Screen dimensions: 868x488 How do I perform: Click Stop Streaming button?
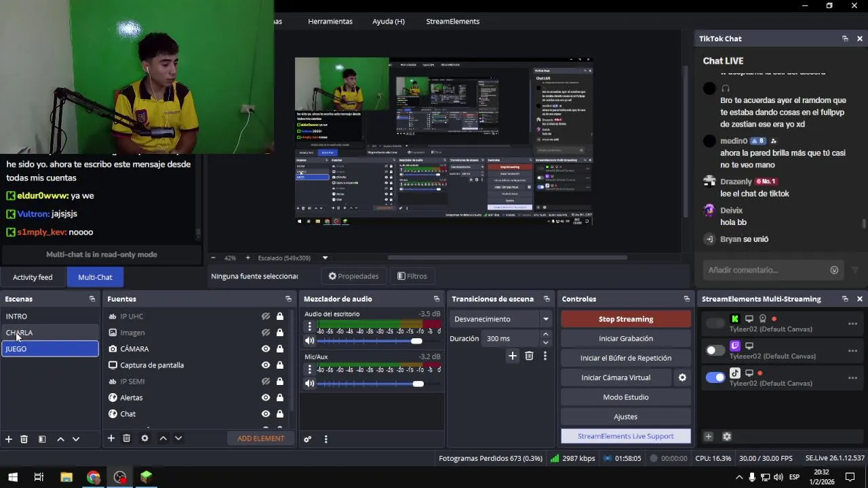(x=626, y=319)
